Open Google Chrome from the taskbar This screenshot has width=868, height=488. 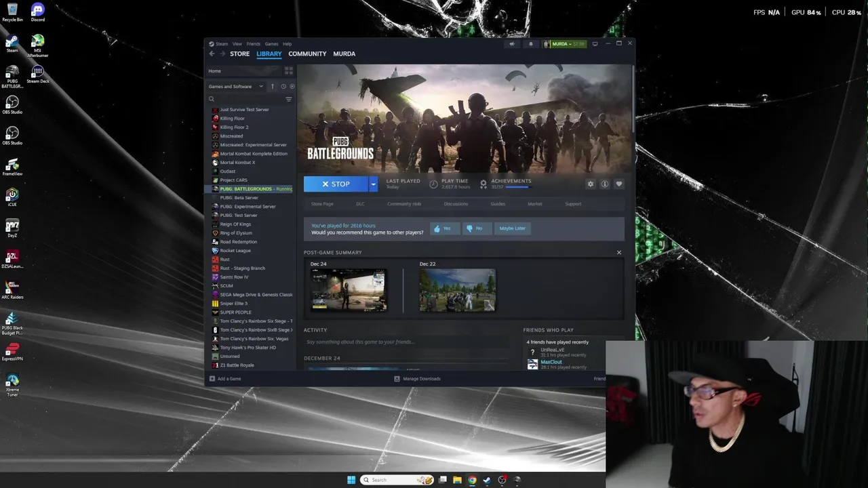[x=472, y=480]
